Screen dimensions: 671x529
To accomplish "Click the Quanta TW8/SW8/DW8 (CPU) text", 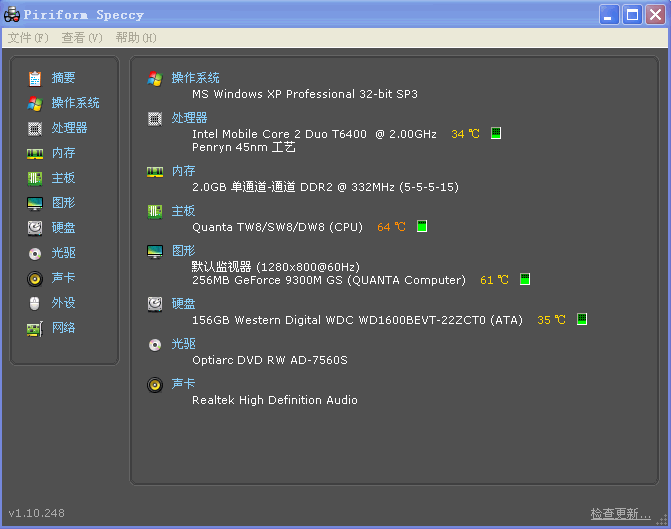I will (x=277, y=227).
